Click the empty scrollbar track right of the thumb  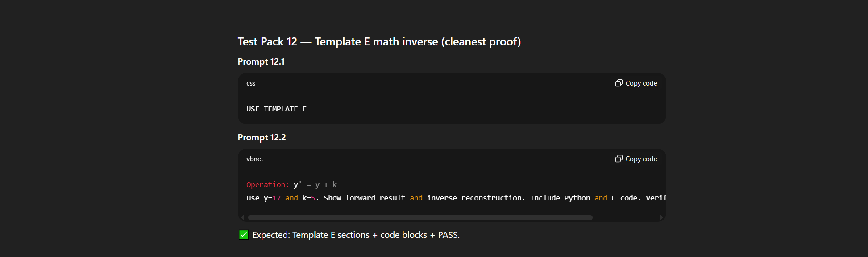[x=625, y=218]
